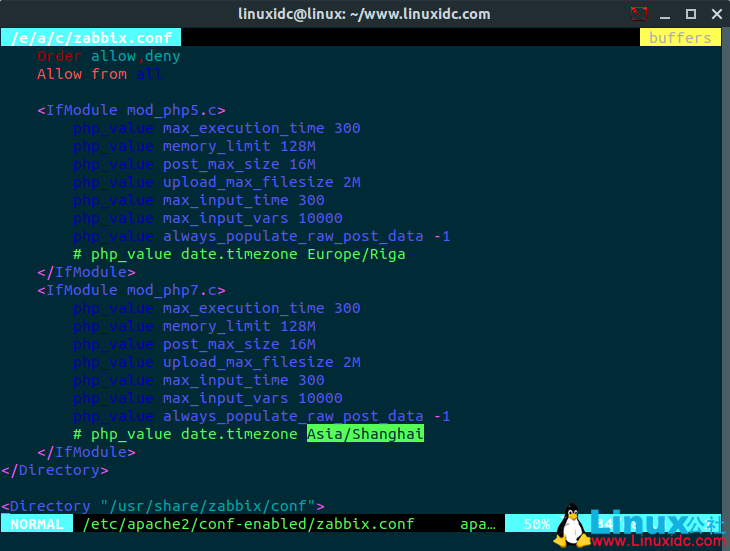Screen dimensions: 730x551
Task: Click 'post_max_size 16M' in the mod_php7 block
Action: point(239,344)
